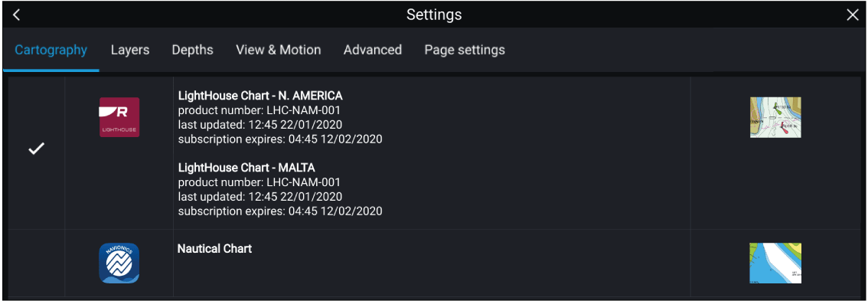The height and width of the screenshot is (301, 868).
Task: Click the red LightHouse logo icon
Action: [x=119, y=117]
